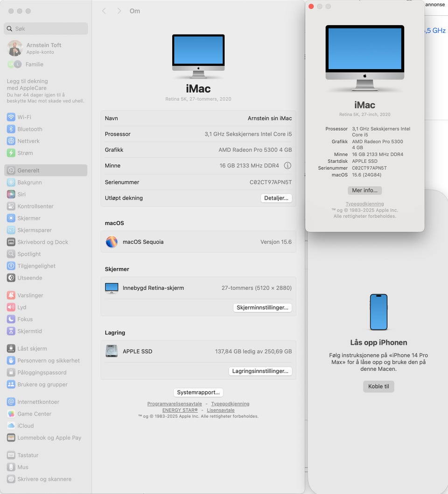This screenshot has height=494, width=448.
Task: Click serial number C02CT97APN5T in Om pane
Action: (x=271, y=182)
